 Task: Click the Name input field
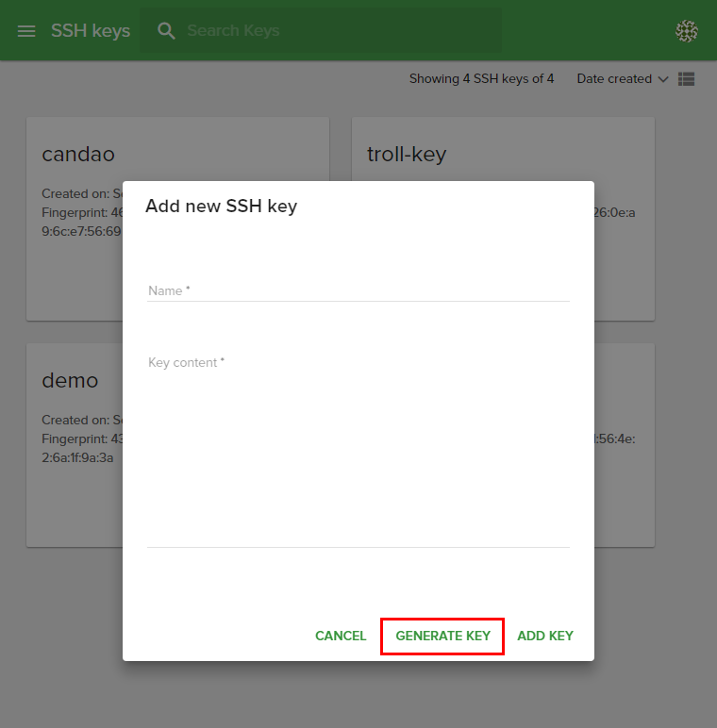[x=358, y=290]
